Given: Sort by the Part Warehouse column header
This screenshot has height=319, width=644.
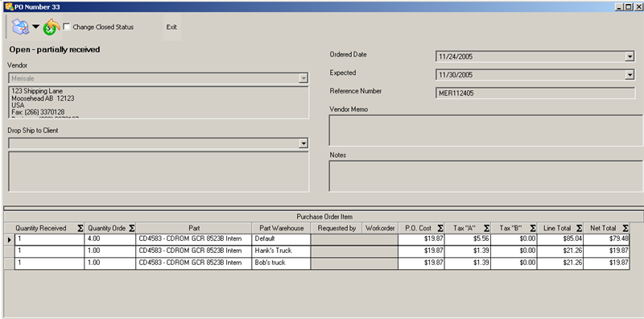Looking at the screenshot, I should pos(281,228).
